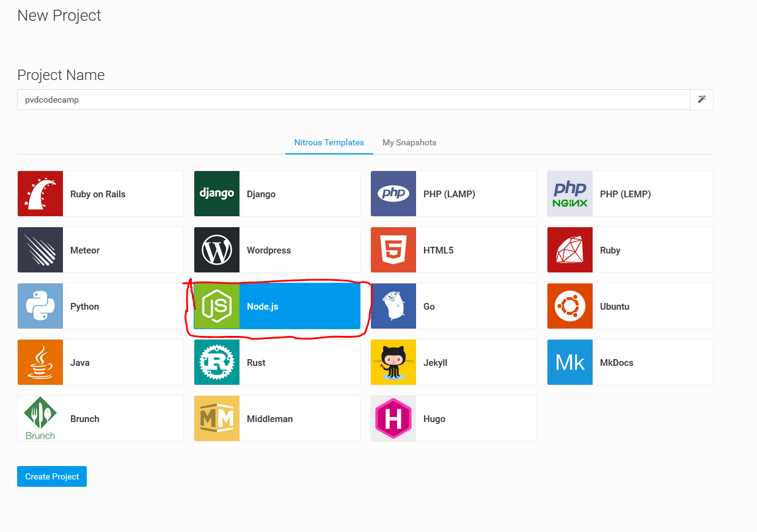Click the Rust gear icon
The height and width of the screenshot is (532, 757).
pos(217,362)
